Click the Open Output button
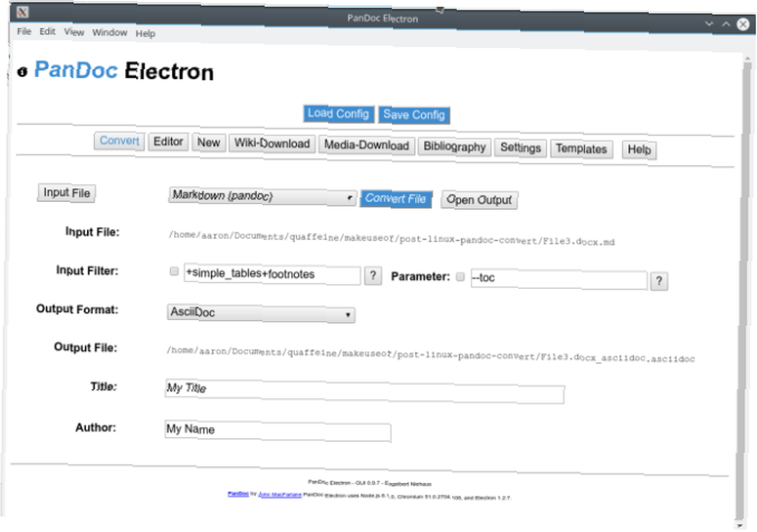Viewport: 757px width, 532px height. (479, 200)
